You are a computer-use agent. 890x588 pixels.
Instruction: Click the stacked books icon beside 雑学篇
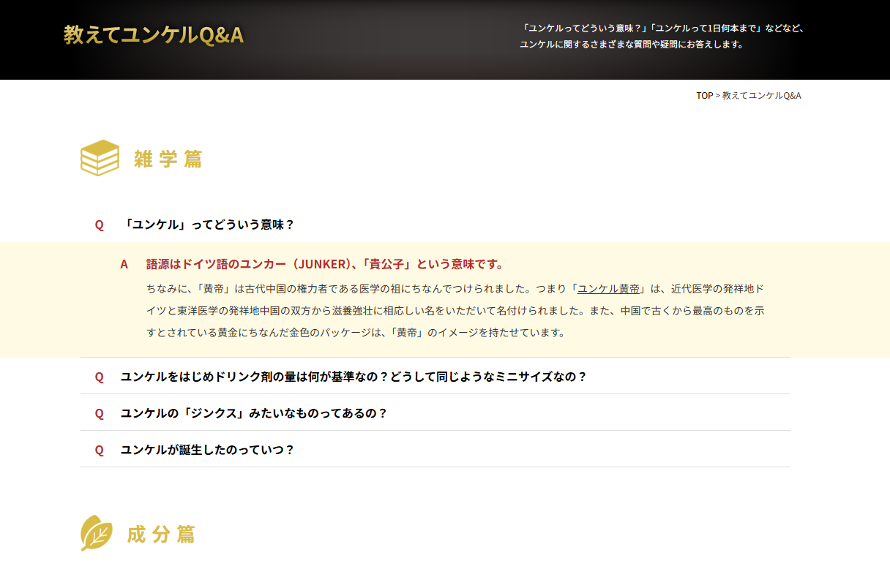point(100,158)
